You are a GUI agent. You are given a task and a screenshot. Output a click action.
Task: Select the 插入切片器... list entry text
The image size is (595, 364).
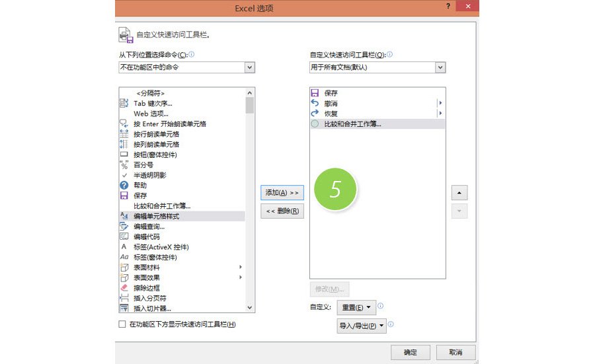(152, 309)
